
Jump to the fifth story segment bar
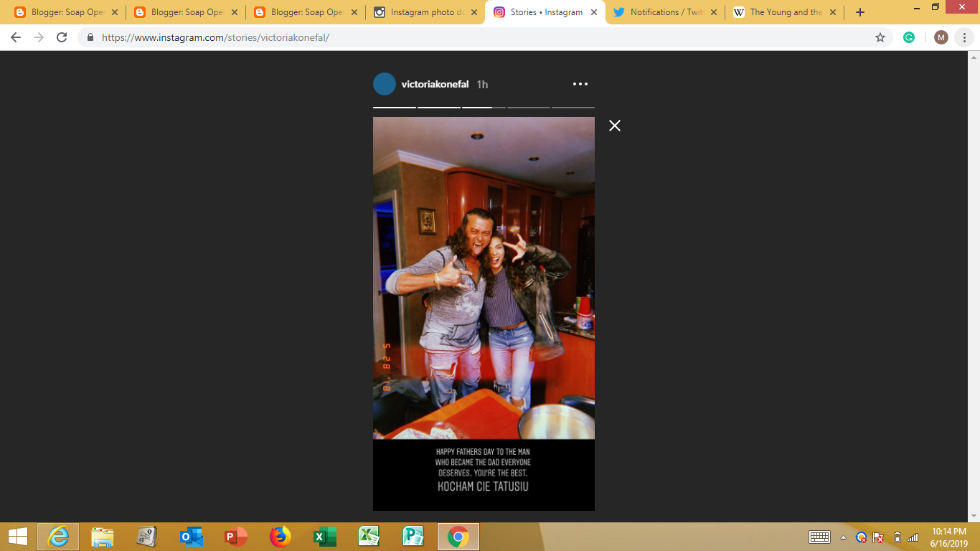point(573,108)
